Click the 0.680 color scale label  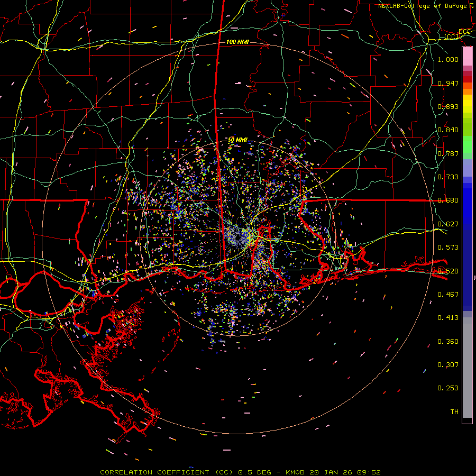(448, 200)
